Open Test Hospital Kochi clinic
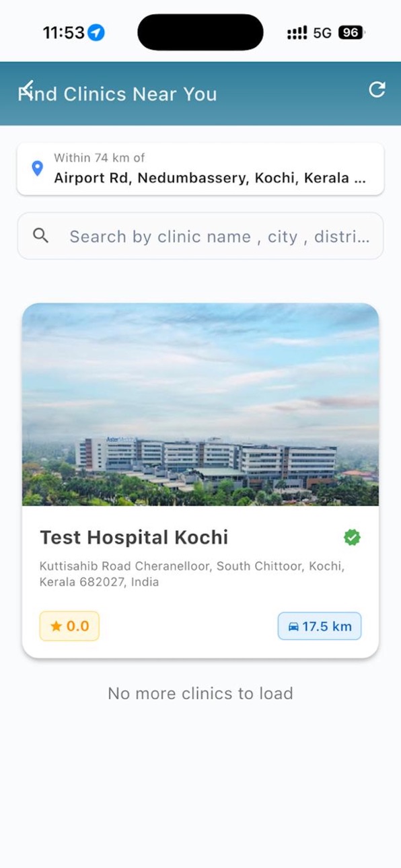Viewport: 401px width, 868px height. click(134, 537)
